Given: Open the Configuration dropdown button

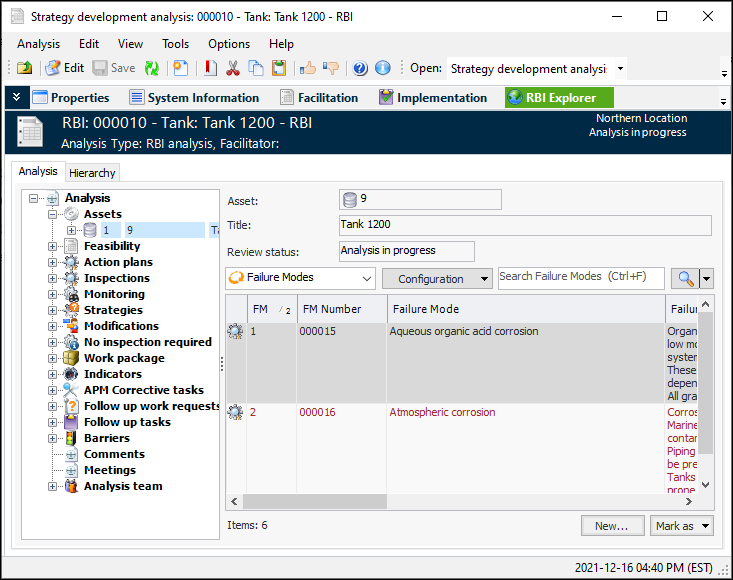Looking at the screenshot, I should point(437,279).
